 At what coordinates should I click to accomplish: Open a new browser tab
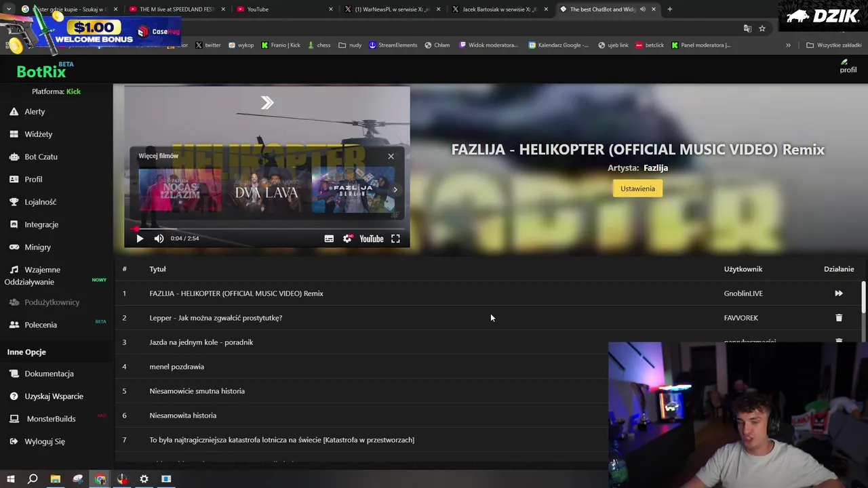pos(669,9)
